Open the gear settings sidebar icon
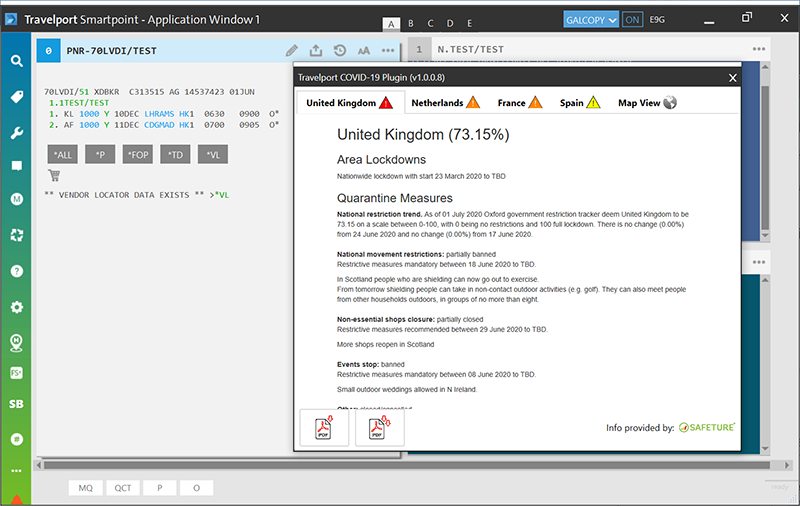Screen dimensions: 800x506 (16, 307)
